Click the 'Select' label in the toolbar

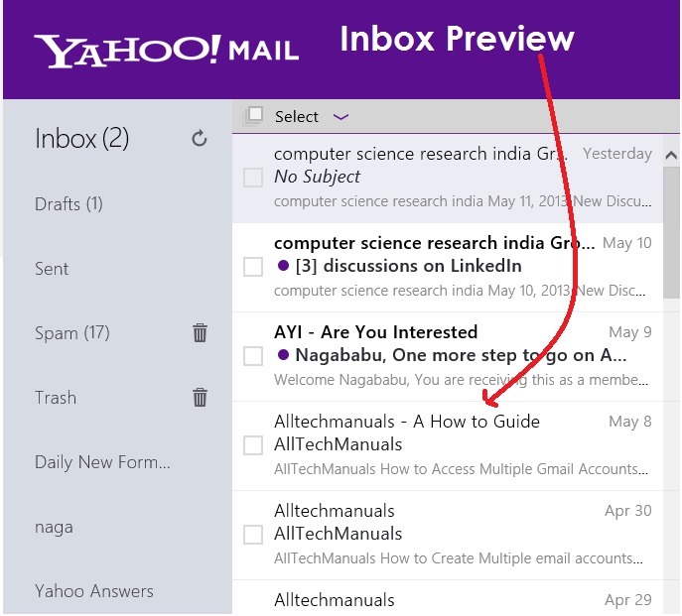point(297,116)
